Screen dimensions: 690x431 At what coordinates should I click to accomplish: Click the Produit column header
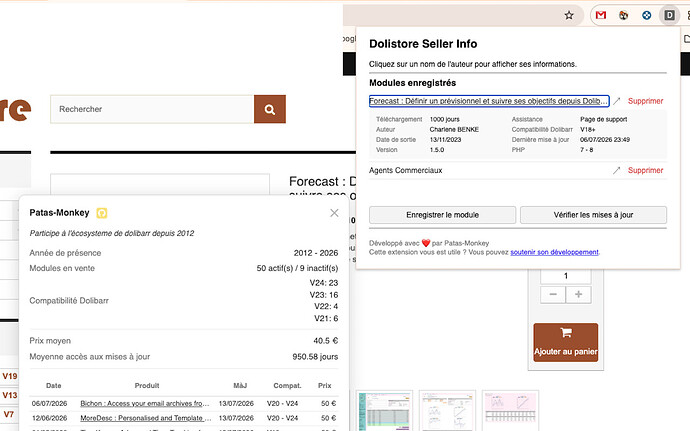tap(147, 386)
